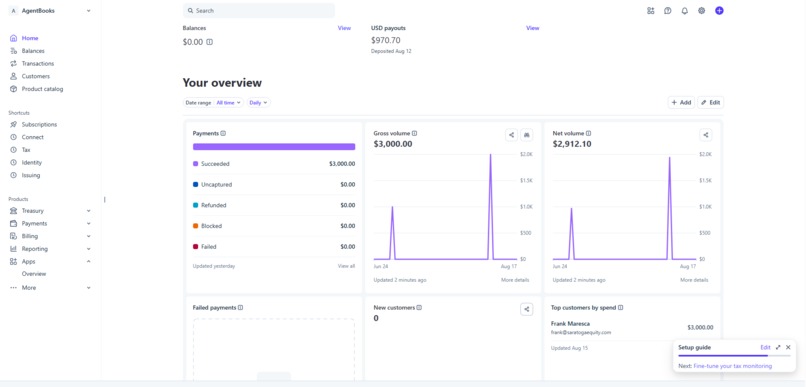806x387 pixels.
Task: Open the All time date range dropdown
Action: [x=228, y=103]
